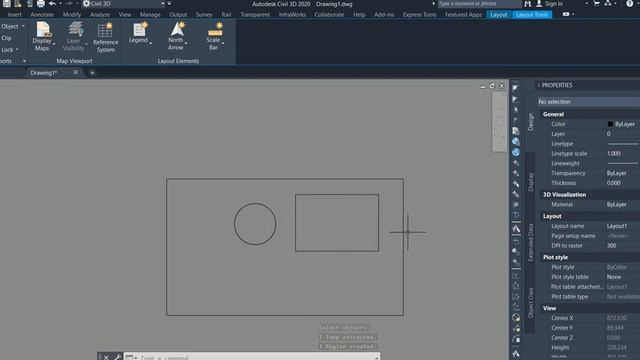Click the DPI to raster value 300
This screenshot has width=640, height=360.
pos(611,246)
